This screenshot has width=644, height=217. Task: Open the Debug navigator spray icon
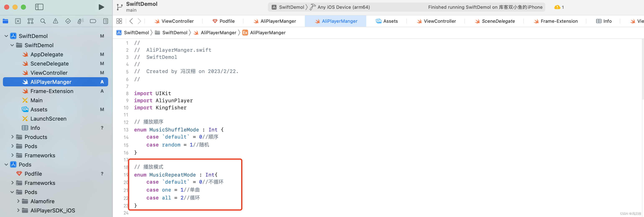81,21
